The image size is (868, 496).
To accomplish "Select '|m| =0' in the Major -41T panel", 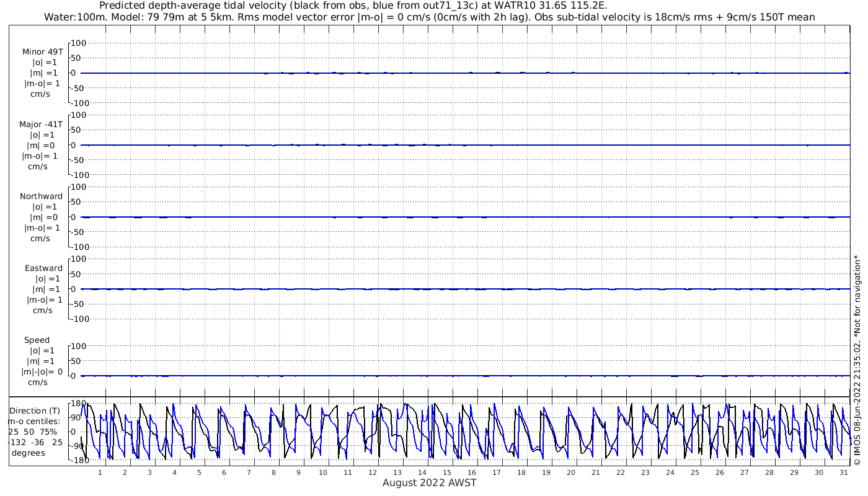I will pos(43,145).
